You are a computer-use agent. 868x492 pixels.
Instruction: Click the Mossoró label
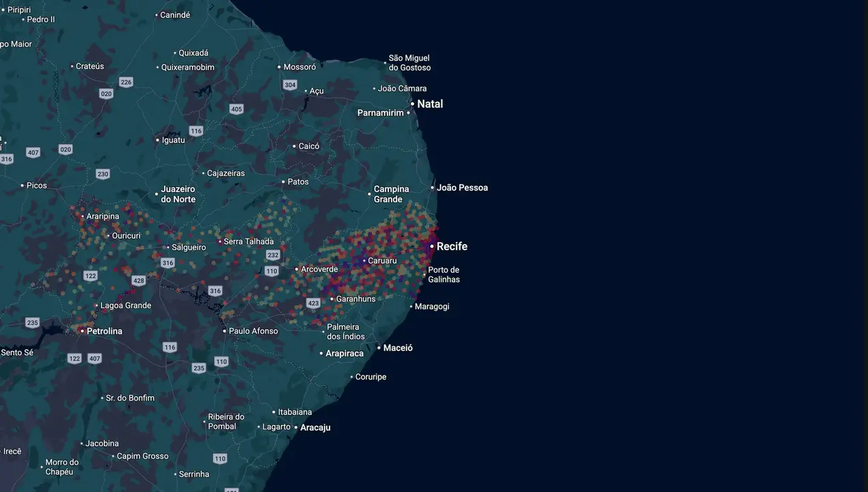[300, 67]
